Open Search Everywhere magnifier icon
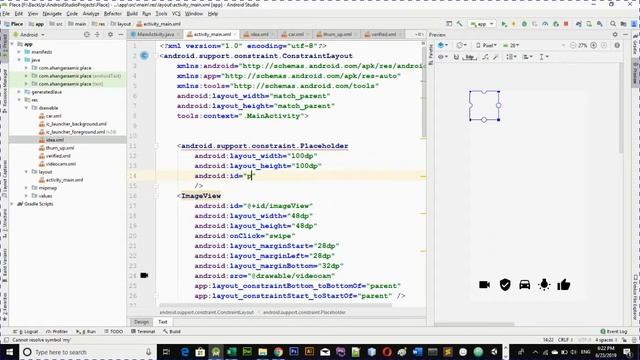Viewport: 640px width, 360px height. tap(613, 24)
